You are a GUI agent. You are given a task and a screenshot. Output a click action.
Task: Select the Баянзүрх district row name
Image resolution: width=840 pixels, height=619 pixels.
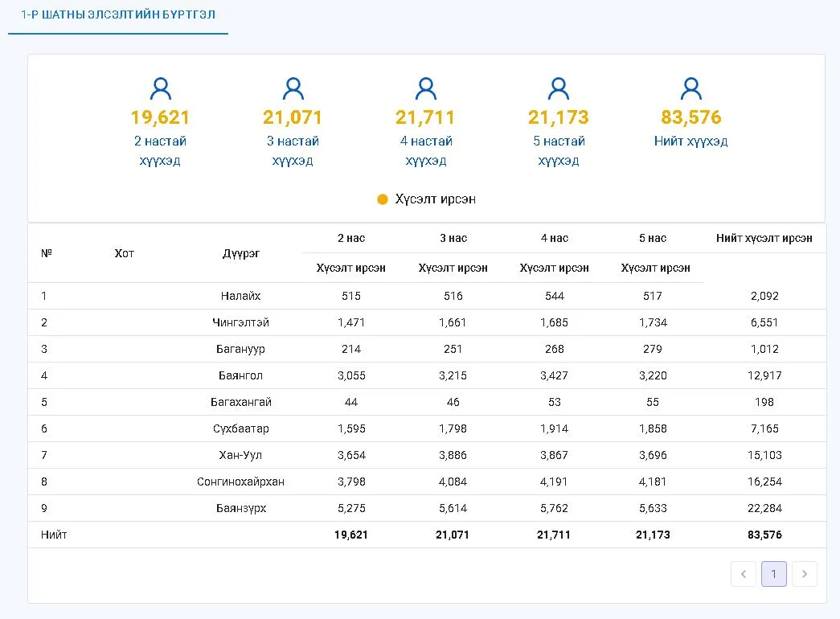[x=240, y=508]
